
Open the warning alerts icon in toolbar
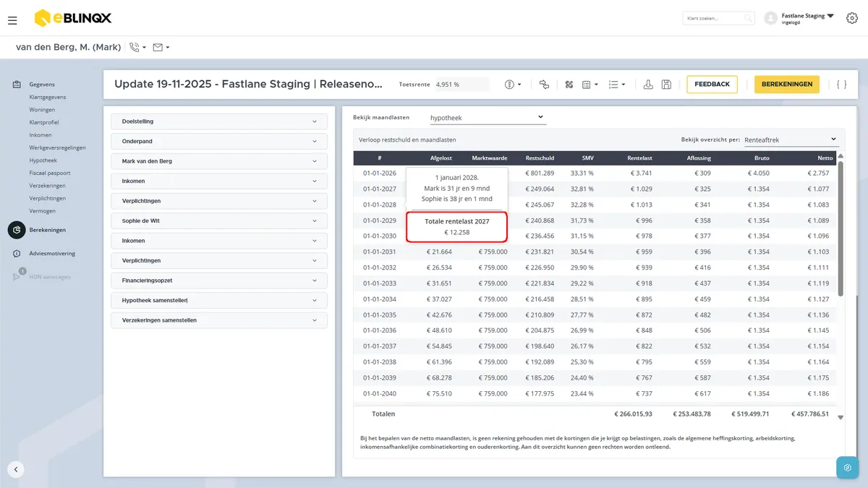(513, 85)
